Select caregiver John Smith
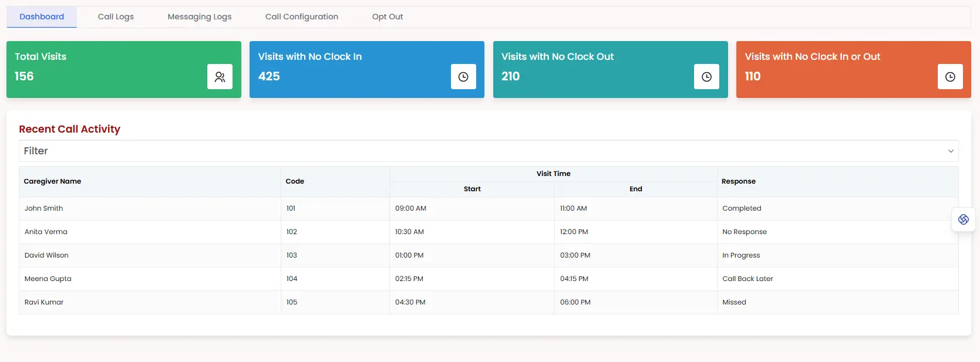Image resolution: width=980 pixels, height=362 pixels. tap(43, 208)
